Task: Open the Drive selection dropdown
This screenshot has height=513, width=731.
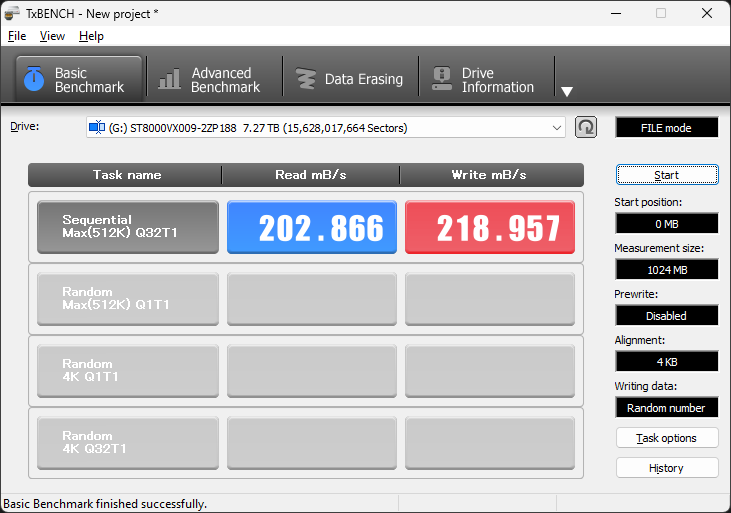Action: (557, 127)
